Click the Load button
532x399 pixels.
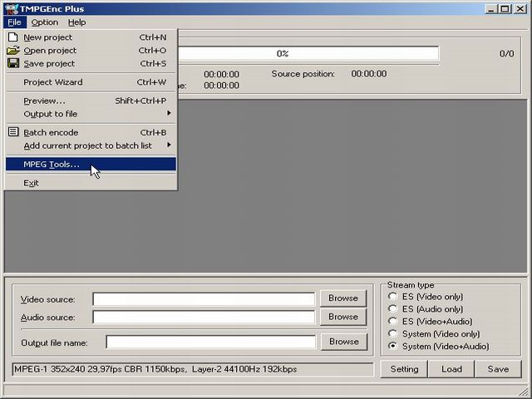pos(451,369)
